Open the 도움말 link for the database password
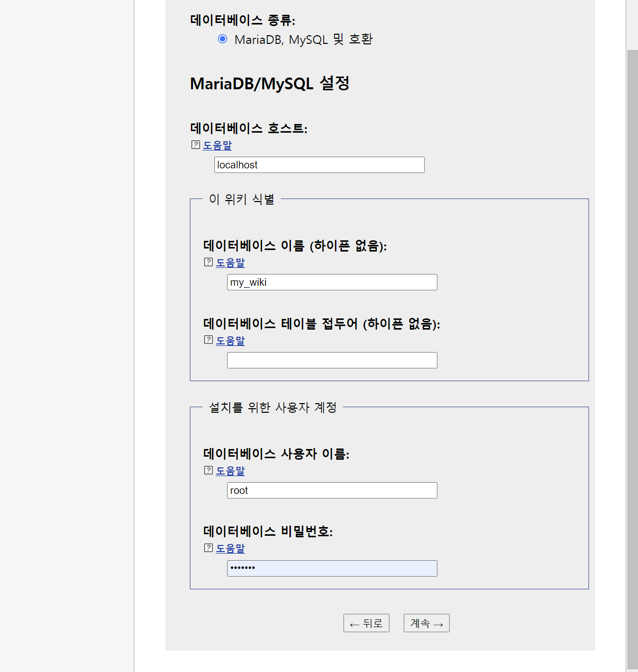Screen dimensions: 638x672 pyautogui.click(x=230, y=549)
